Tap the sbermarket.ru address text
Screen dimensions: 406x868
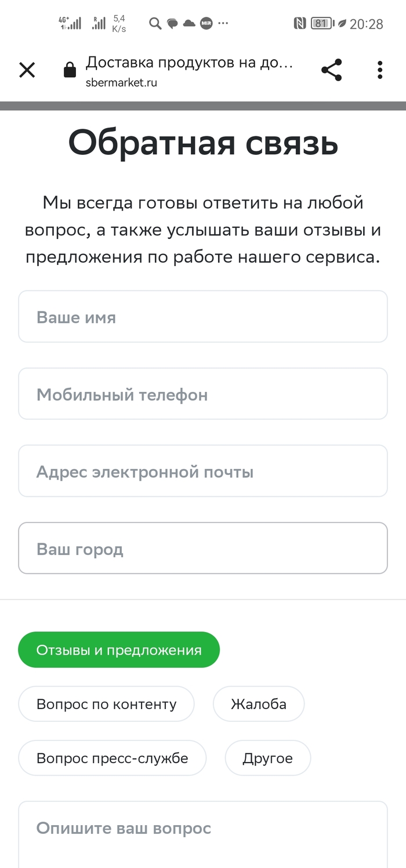(x=121, y=82)
